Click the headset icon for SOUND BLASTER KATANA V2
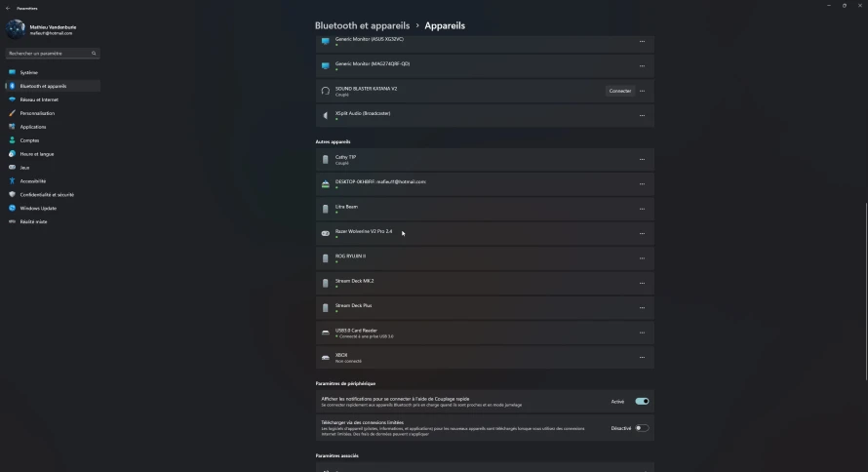The image size is (868, 472). (x=326, y=91)
